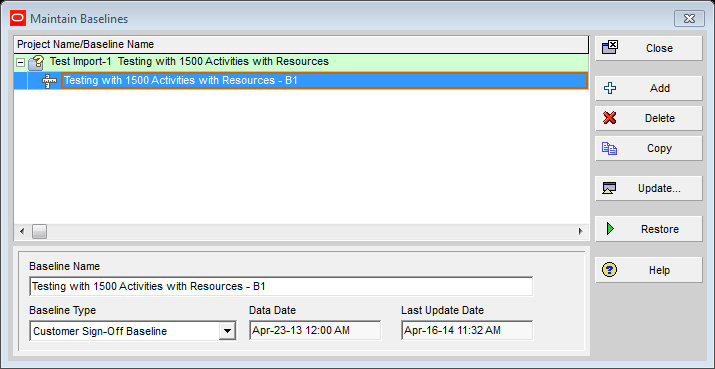Click the red X icon on Delete
The height and width of the screenshot is (369, 715).
[x=610, y=118]
